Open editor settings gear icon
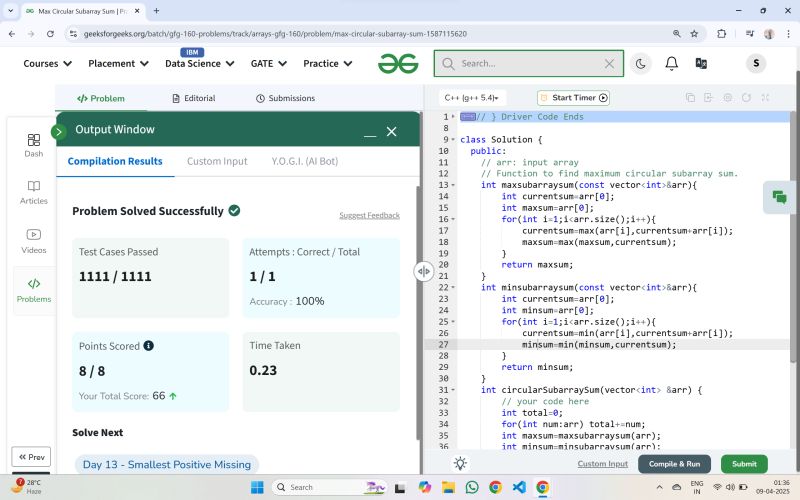 (x=728, y=97)
